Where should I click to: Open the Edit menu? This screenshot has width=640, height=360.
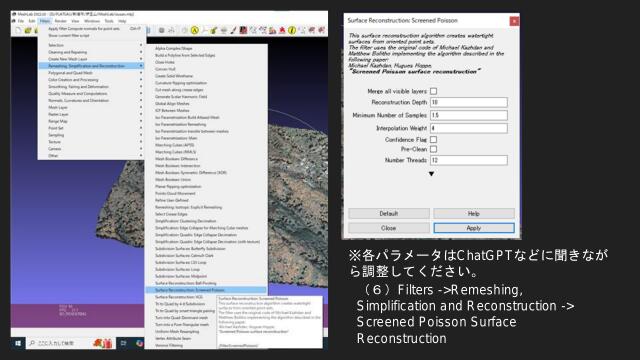coord(32,21)
